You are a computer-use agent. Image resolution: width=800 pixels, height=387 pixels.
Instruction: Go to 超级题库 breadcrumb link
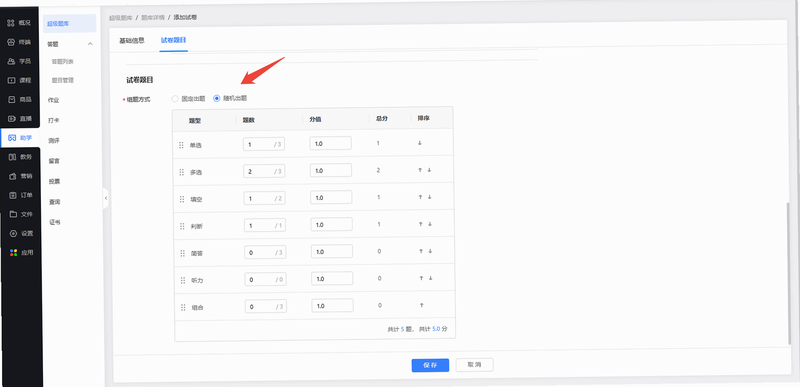click(120, 18)
